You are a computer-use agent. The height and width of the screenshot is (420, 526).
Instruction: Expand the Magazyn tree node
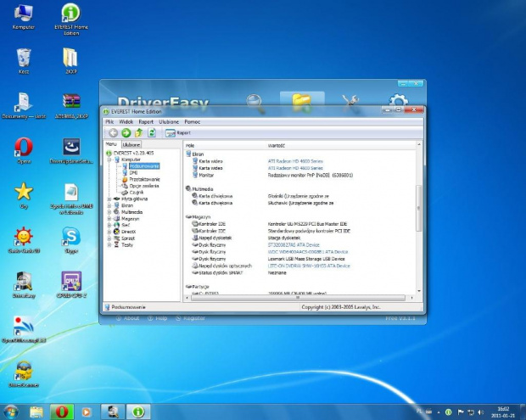pyautogui.click(x=109, y=219)
